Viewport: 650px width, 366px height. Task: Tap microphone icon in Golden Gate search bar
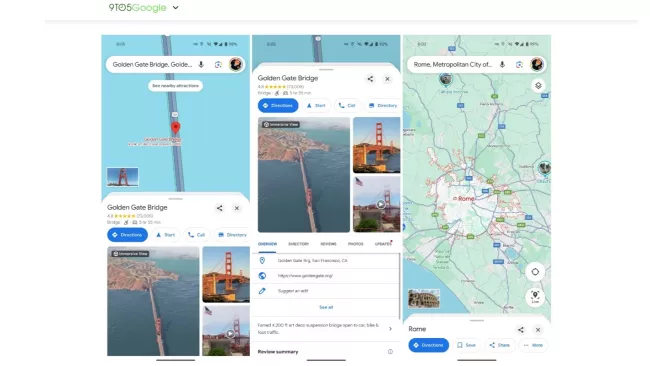[201, 64]
